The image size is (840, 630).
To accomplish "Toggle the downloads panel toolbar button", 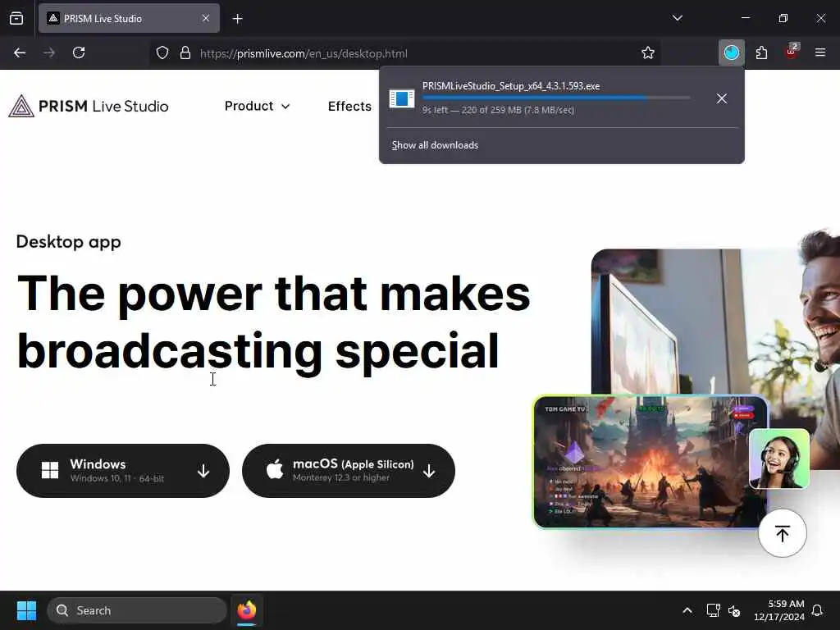I will click(x=731, y=52).
